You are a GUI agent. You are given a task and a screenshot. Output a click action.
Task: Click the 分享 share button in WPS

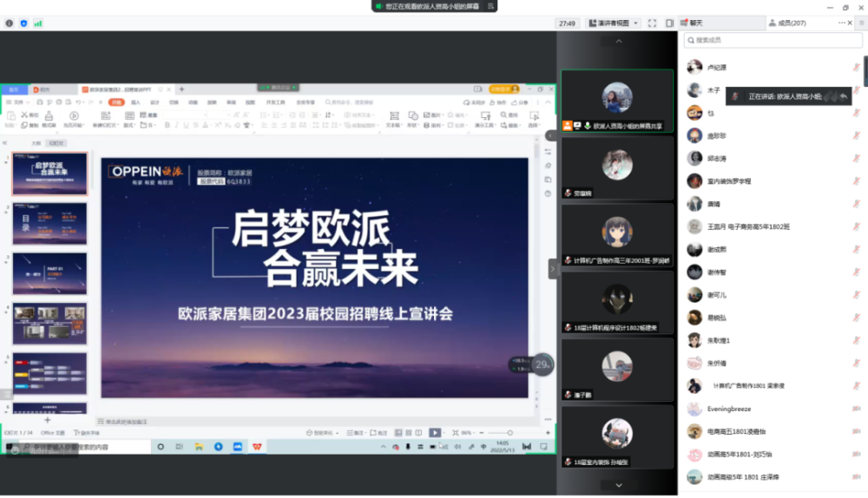520,102
